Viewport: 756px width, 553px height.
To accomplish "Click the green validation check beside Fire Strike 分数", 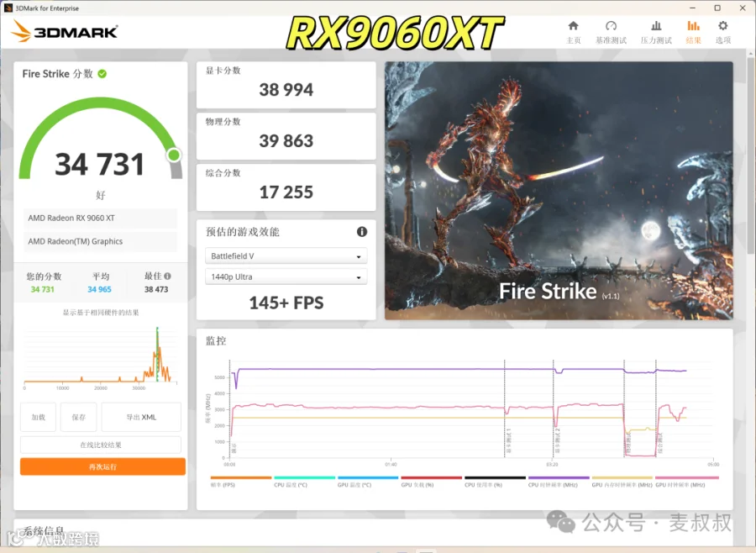I will coord(102,74).
